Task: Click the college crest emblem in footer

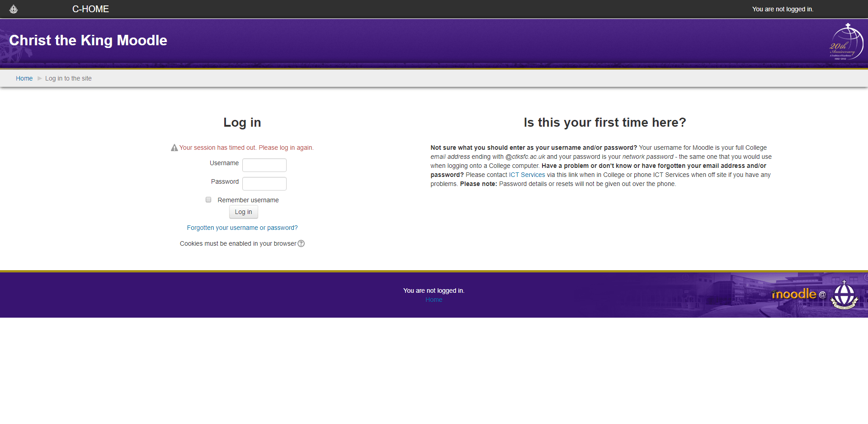Action: coord(844,295)
